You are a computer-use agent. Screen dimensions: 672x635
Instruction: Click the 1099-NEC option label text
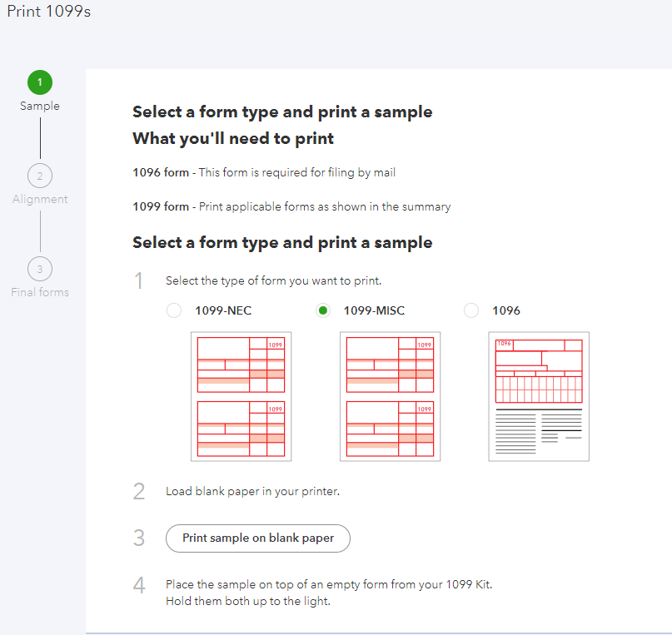coord(223,310)
